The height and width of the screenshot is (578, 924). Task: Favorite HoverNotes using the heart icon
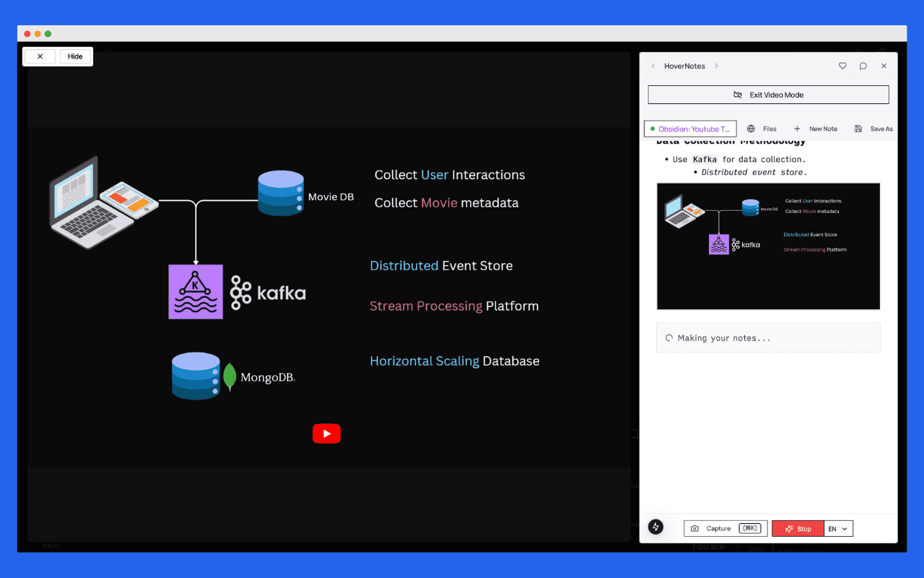coord(842,66)
